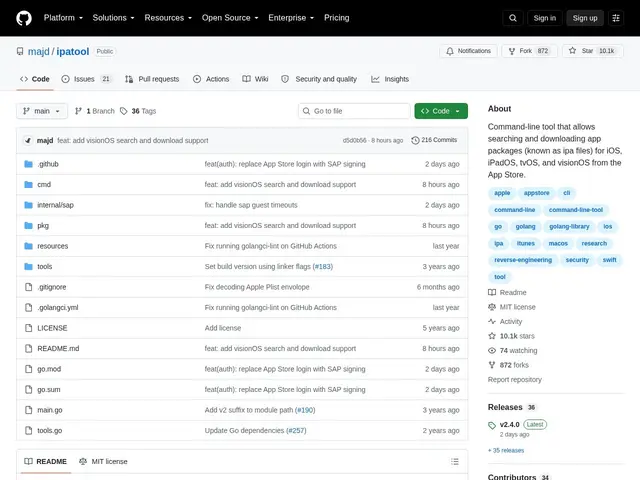This screenshot has height=480, width=640.
Task: Open the internal/sap folder
Action: [x=56, y=205]
